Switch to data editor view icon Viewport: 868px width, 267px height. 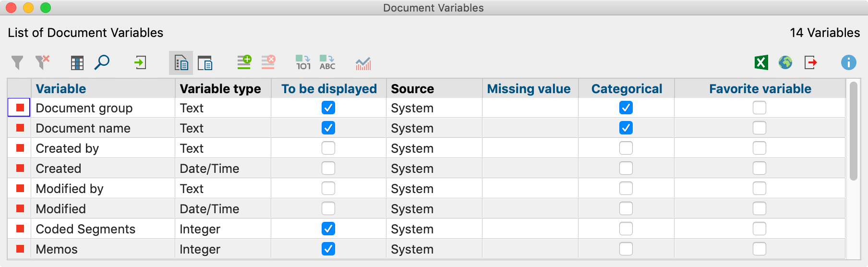coord(205,63)
